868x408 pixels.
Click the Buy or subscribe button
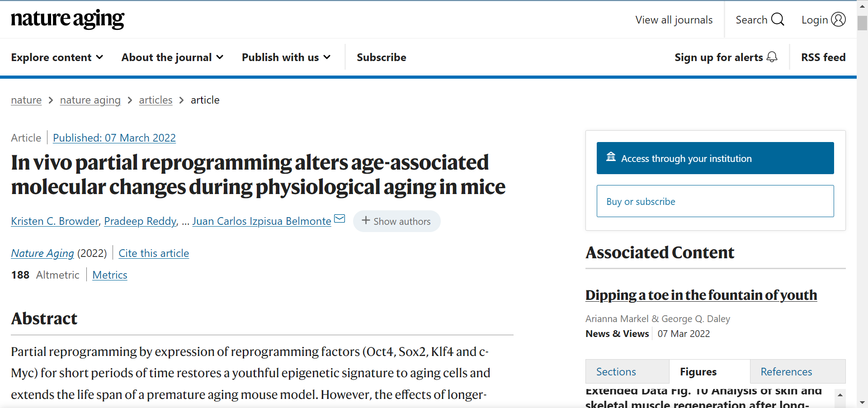(x=715, y=201)
